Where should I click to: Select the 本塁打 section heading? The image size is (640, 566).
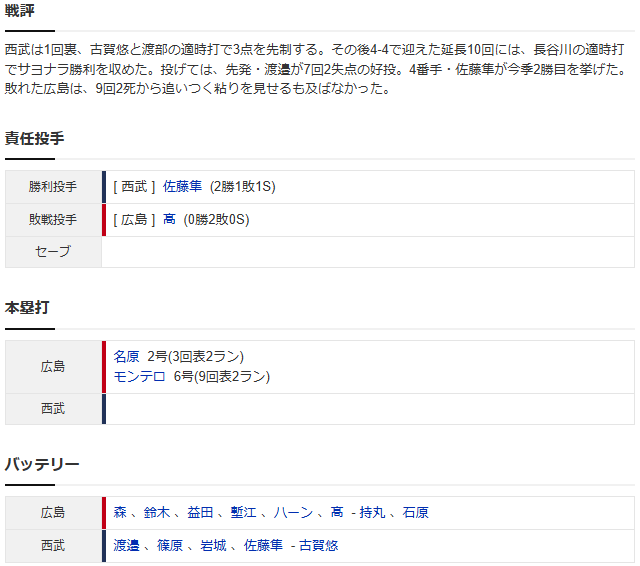[x=27, y=308]
